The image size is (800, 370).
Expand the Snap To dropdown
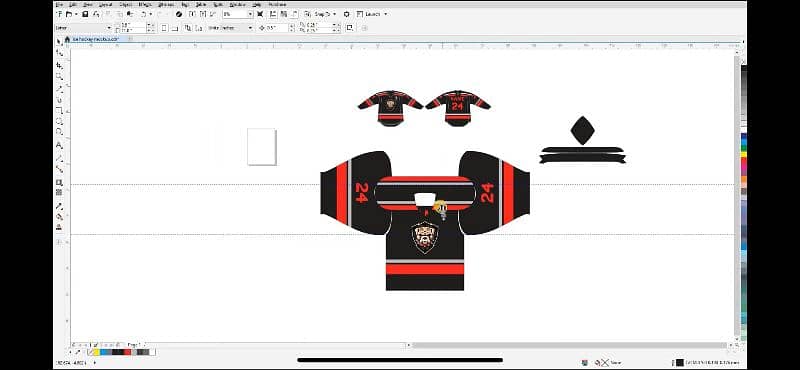coord(334,14)
